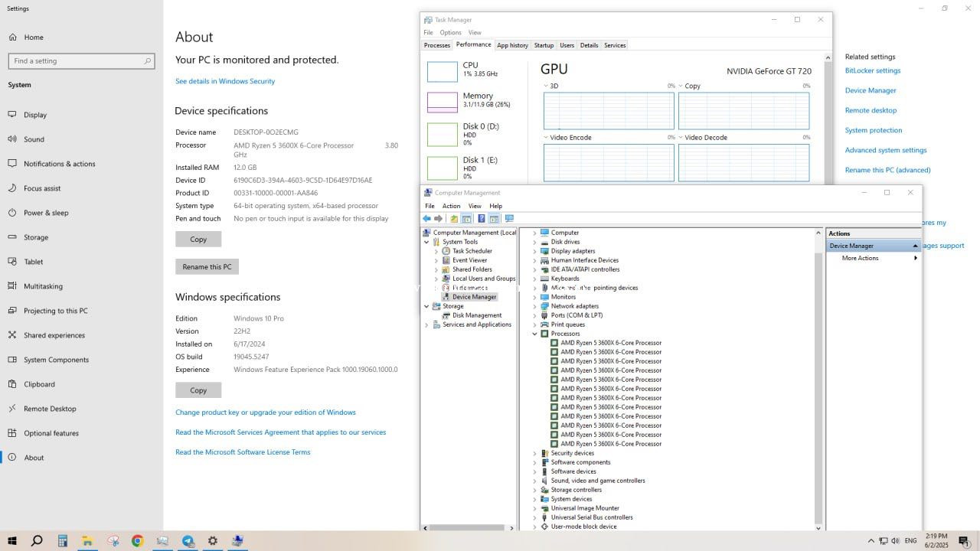The height and width of the screenshot is (551, 980).
Task: Open the Clipboard icon in Settings sidebar
Action: point(12,384)
